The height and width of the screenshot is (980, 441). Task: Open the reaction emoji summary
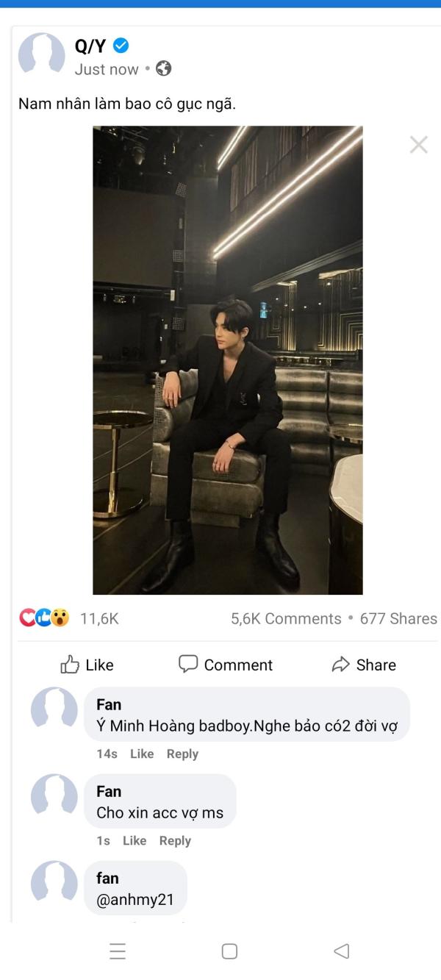coord(44,618)
